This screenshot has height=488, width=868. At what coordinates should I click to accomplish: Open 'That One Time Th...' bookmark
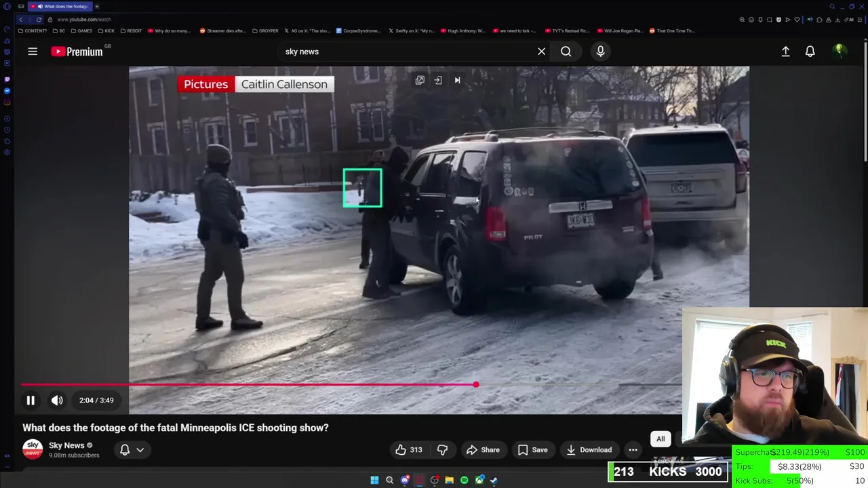coord(673,30)
